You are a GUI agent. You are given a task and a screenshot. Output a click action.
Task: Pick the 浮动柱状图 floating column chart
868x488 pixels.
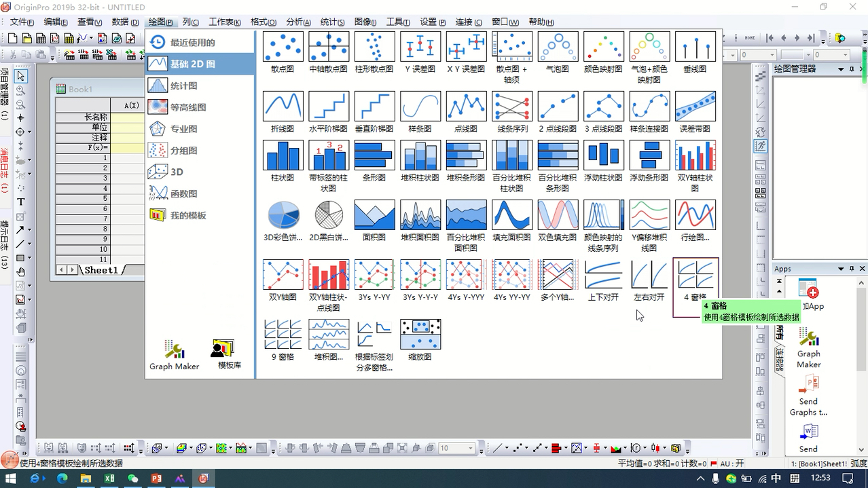(x=604, y=161)
